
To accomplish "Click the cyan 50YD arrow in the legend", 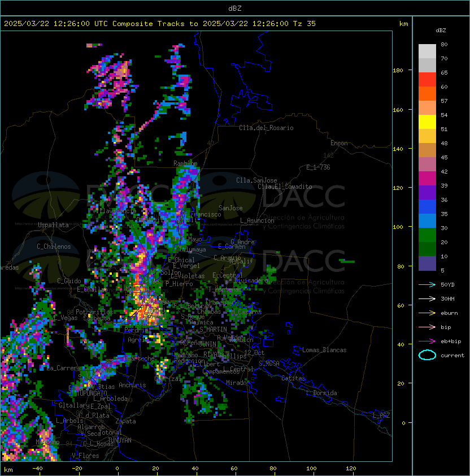I will (427, 285).
